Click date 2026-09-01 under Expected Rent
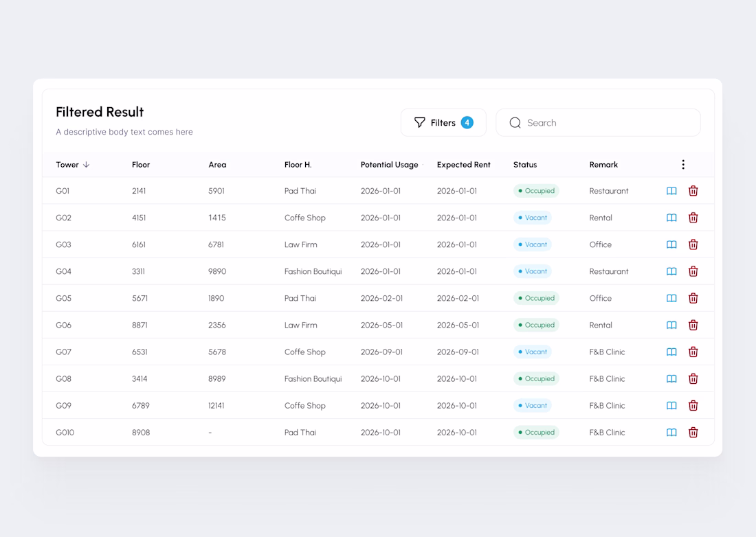The width and height of the screenshot is (756, 537). (x=458, y=352)
